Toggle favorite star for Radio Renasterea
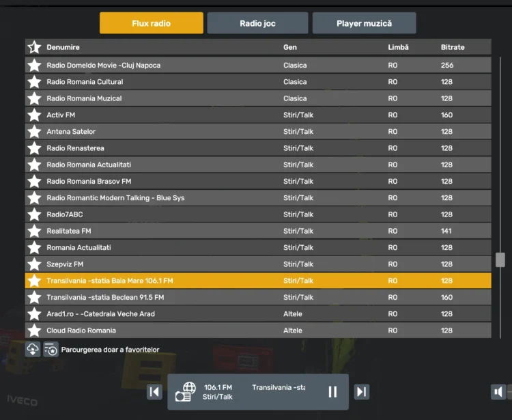512x420 pixels. click(34, 148)
